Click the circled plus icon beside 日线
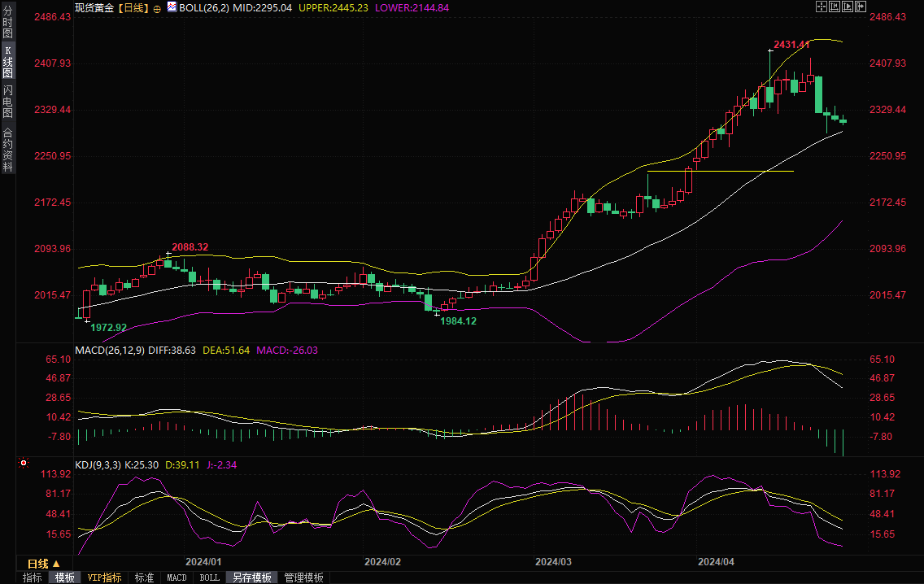The height and width of the screenshot is (584, 924). 157,7
